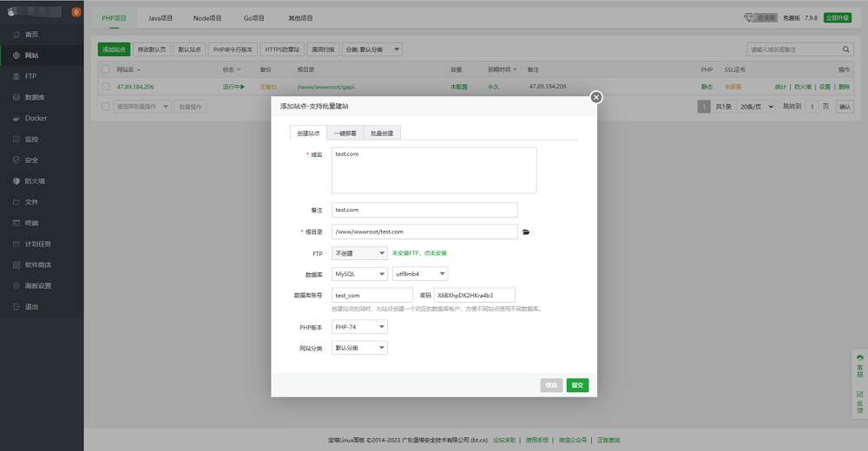The image size is (868, 451).
Task: Click the PHP命令行版本 button
Action: pos(233,49)
